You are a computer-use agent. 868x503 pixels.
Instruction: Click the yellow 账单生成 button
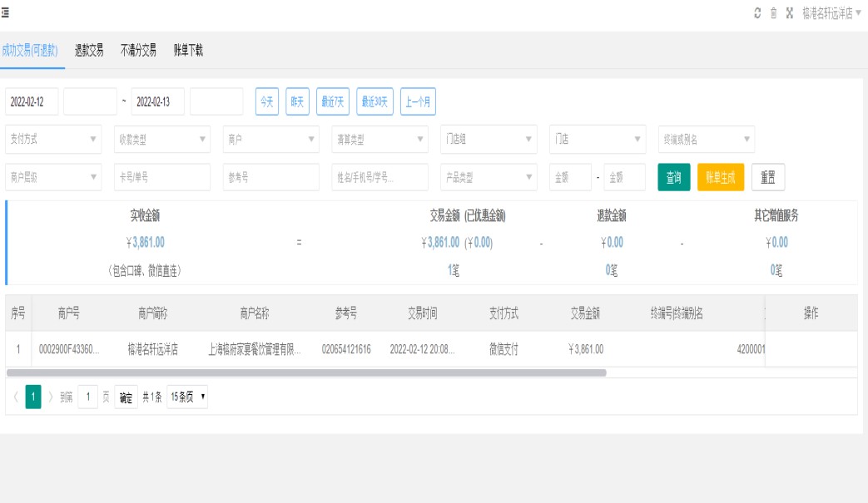coord(720,177)
